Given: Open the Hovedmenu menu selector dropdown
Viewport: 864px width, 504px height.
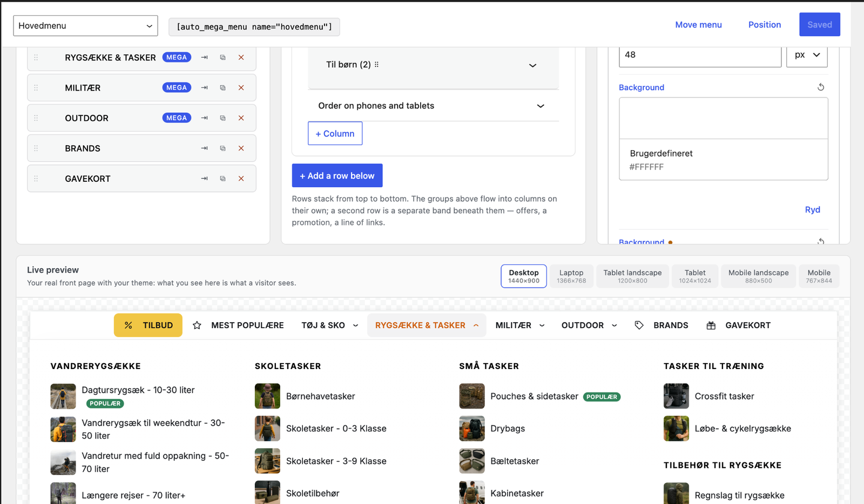Looking at the screenshot, I should pos(85,25).
